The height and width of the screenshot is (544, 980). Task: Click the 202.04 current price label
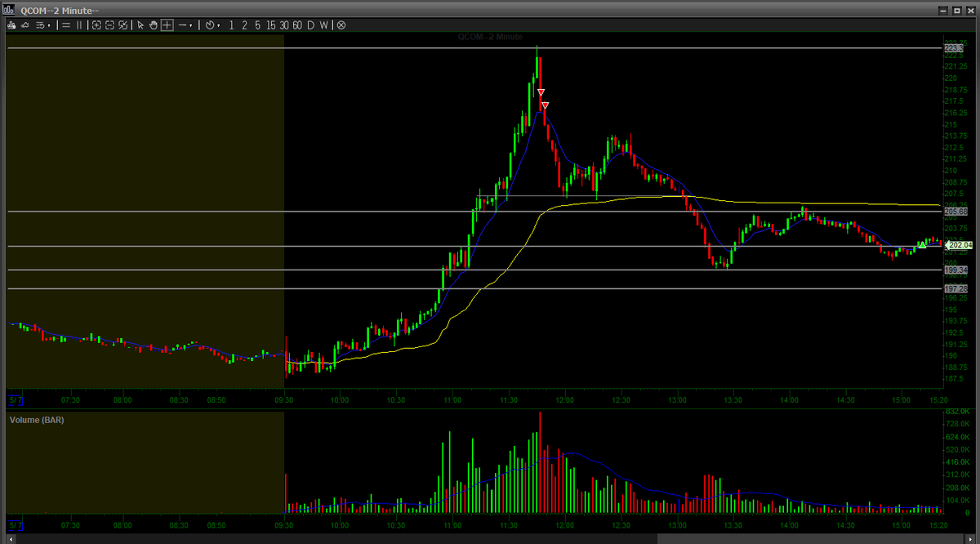[959, 245]
